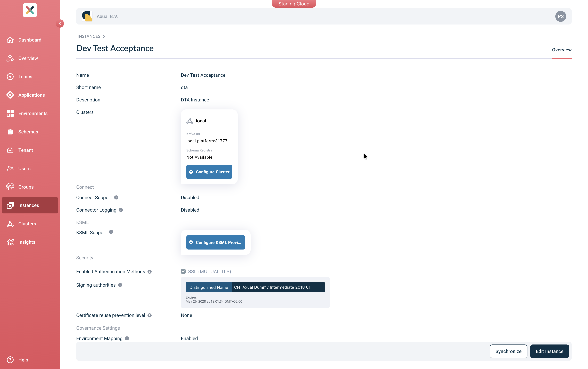Open the Schemas page

[28, 132]
